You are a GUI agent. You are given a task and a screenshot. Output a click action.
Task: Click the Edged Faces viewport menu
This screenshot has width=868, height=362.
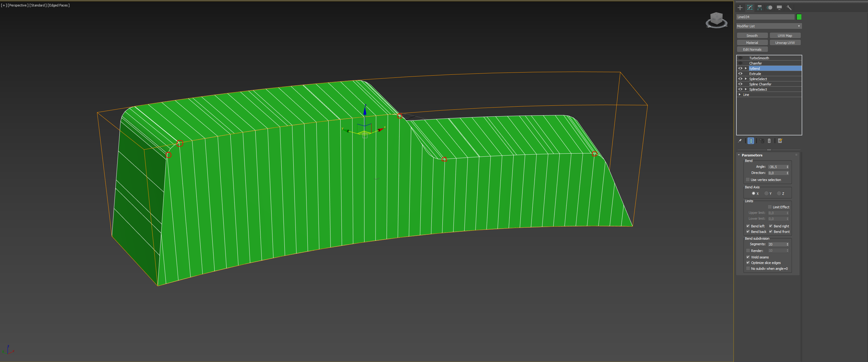click(59, 5)
